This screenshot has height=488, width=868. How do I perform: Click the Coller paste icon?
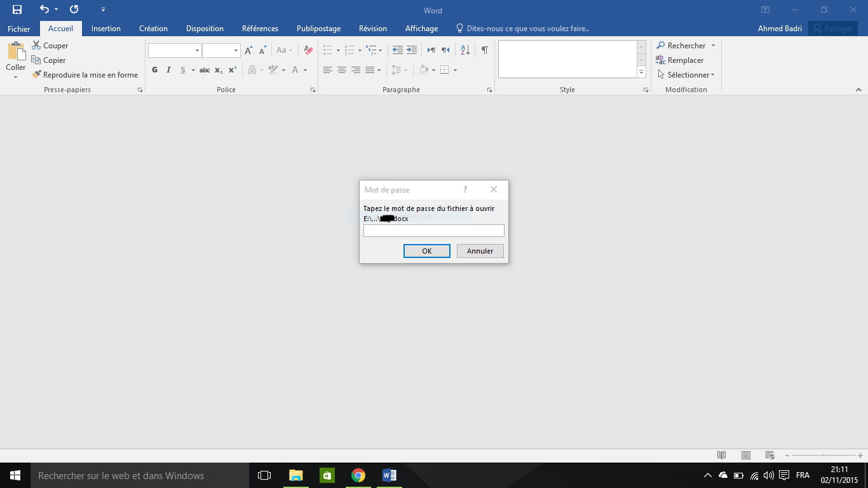[x=16, y=52]
